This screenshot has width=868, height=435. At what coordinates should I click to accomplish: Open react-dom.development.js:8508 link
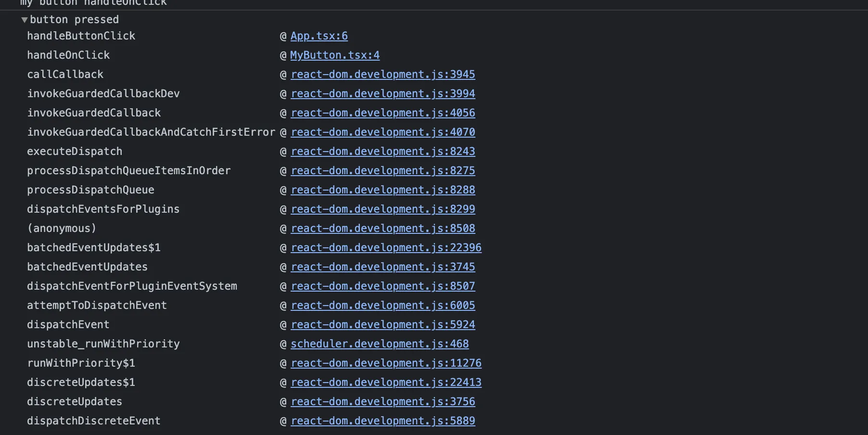tap(383, 229)
